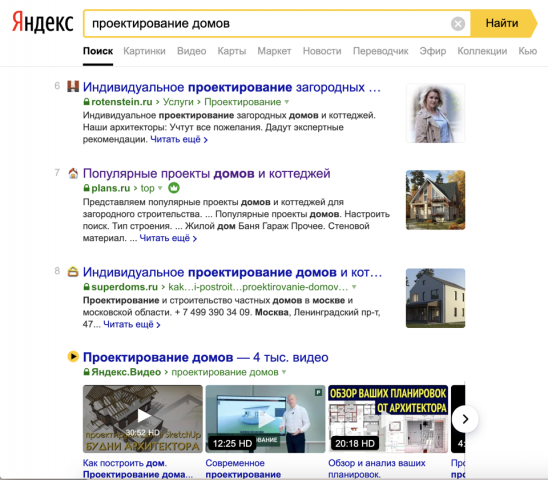
Task: Click Читать ещё in the superdoms.ru snippet
Action: tap(132, 325)
